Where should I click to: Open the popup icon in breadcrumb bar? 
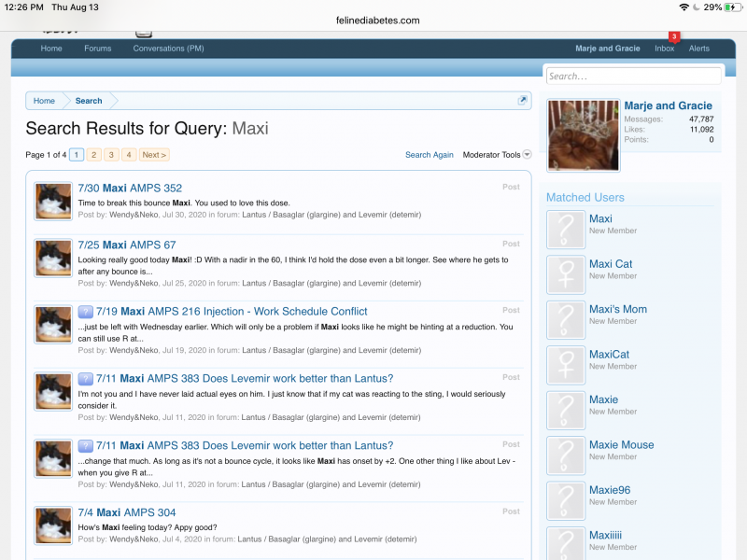click(523, 101)
